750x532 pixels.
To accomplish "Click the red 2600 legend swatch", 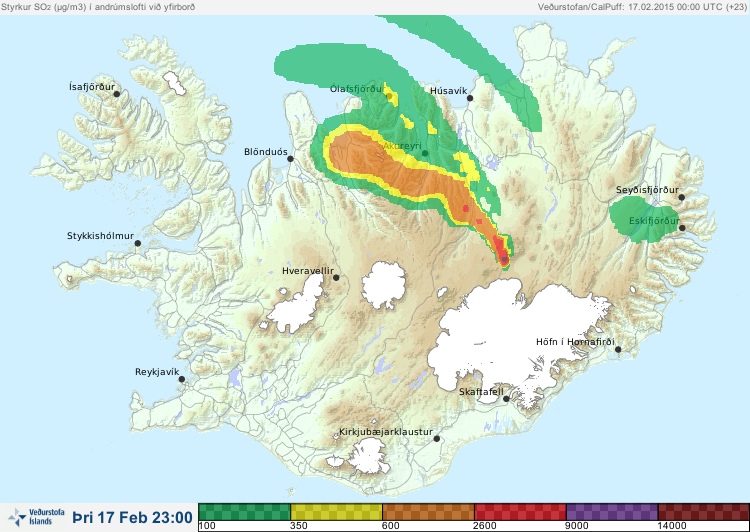I will tap(520, 512).
